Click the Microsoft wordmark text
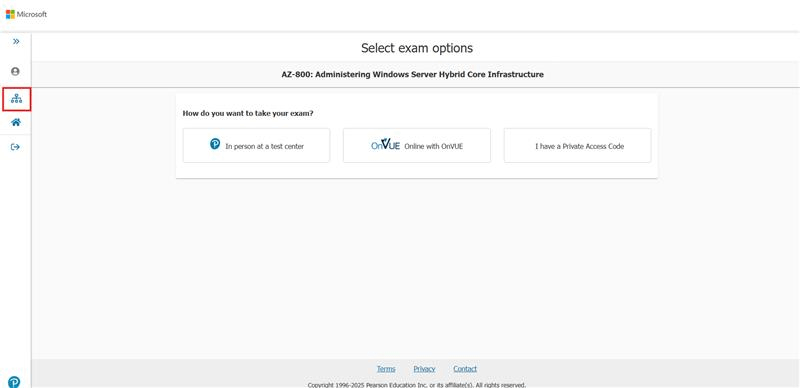The image size is (800, 388). tap(32, 14)
